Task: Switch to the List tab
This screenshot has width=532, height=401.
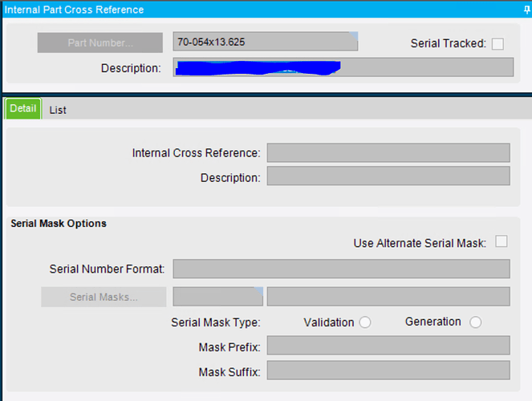Action: click(x=58, y=110)
